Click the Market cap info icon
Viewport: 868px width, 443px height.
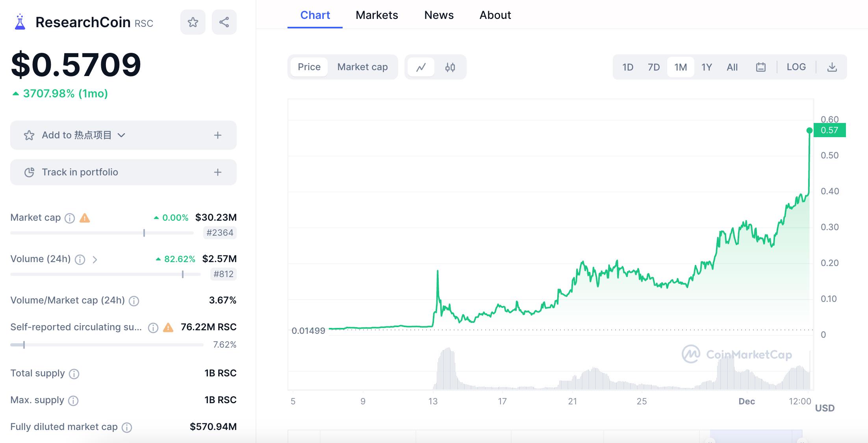click(70, 218)
